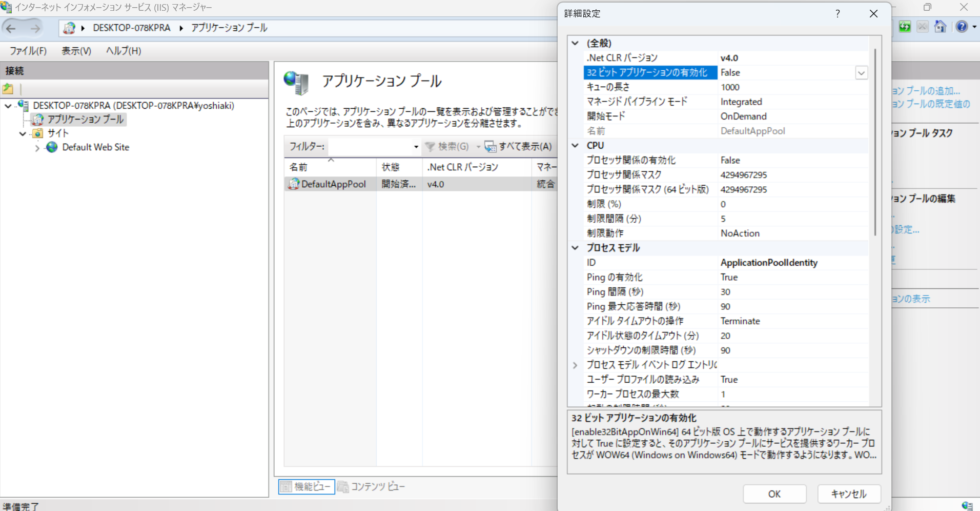This screenshot has width=980, height=511.
Task: Click the server icon in address bar
Action: [x=69, y=28]
